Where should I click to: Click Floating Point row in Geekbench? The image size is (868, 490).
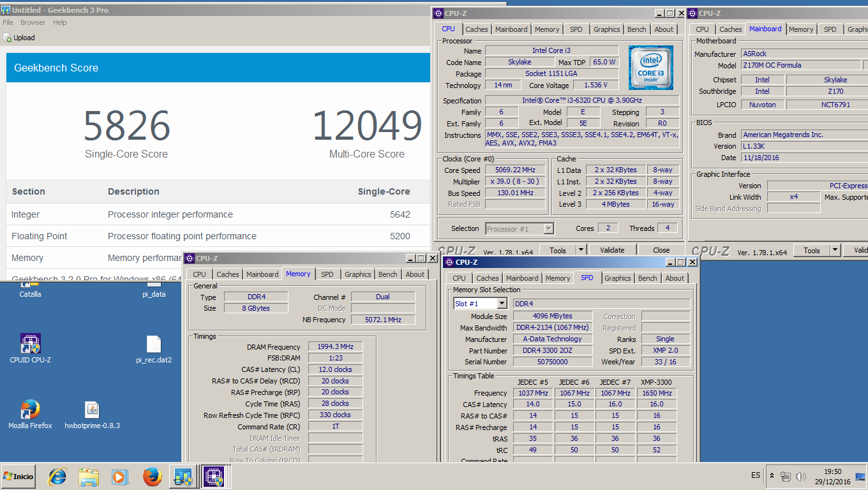pyautogui.click(x=218, y=236)
